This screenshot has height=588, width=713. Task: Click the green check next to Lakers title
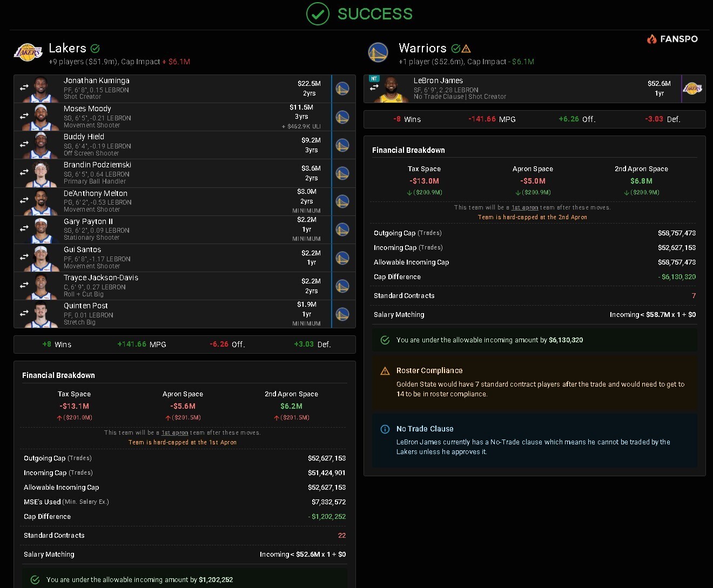95,49
